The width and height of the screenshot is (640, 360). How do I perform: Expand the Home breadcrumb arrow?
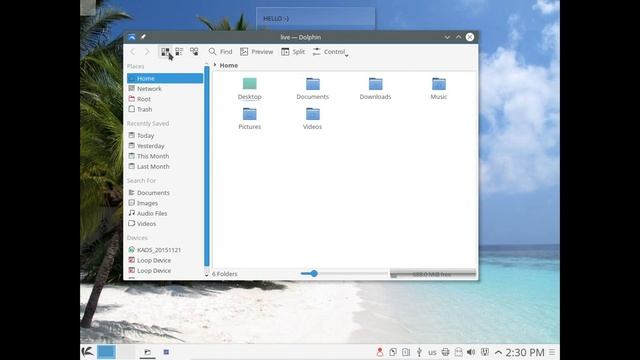215,65
